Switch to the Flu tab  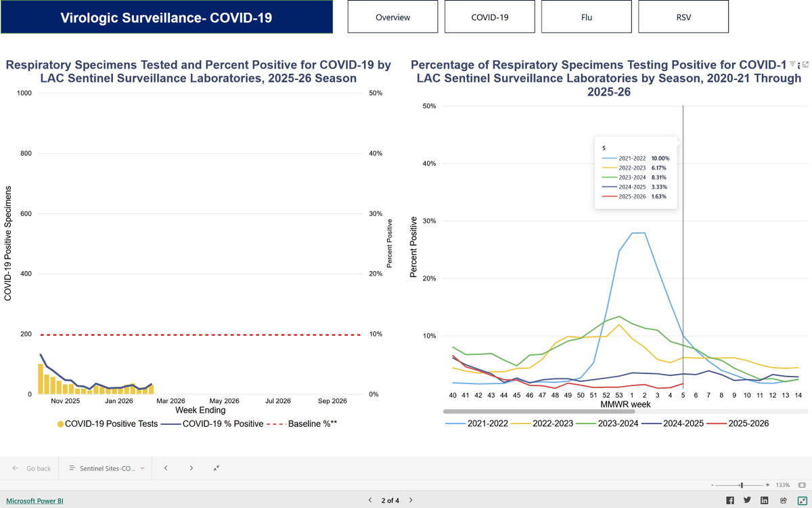[586, 17]
